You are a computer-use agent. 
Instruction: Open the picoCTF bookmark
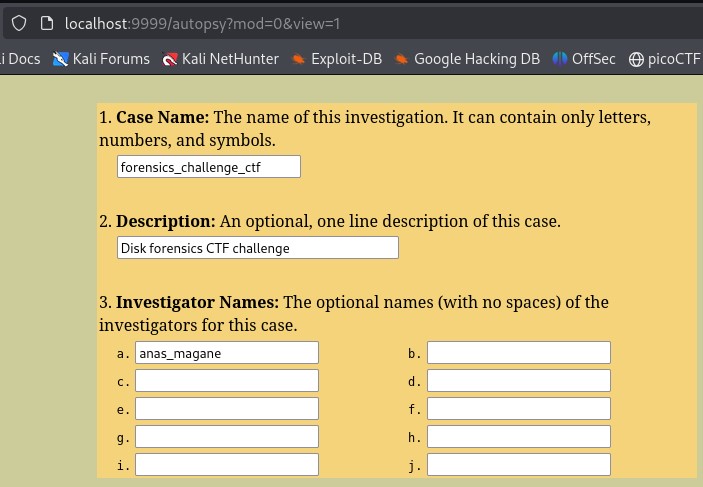coord(664,59)
